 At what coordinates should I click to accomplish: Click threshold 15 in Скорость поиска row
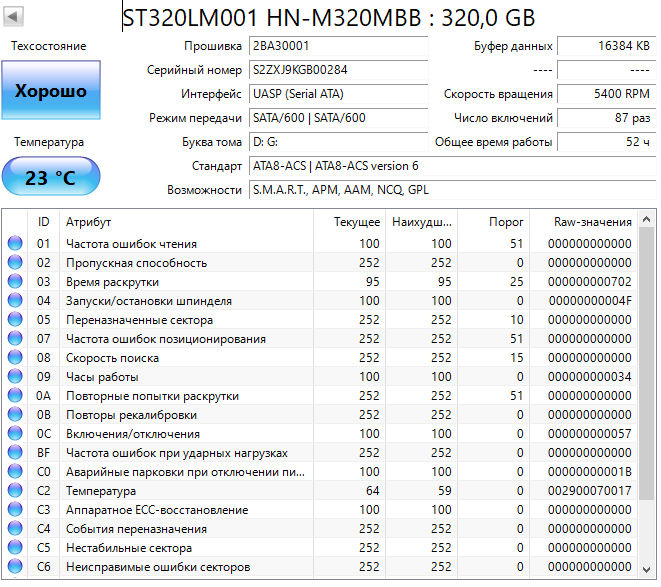pos(516,358)
